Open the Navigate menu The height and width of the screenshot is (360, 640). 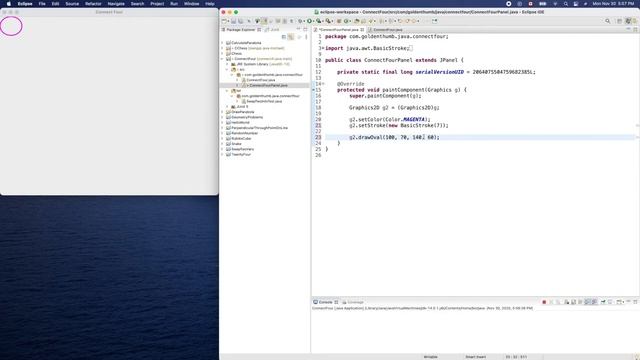tap(116, 4)
